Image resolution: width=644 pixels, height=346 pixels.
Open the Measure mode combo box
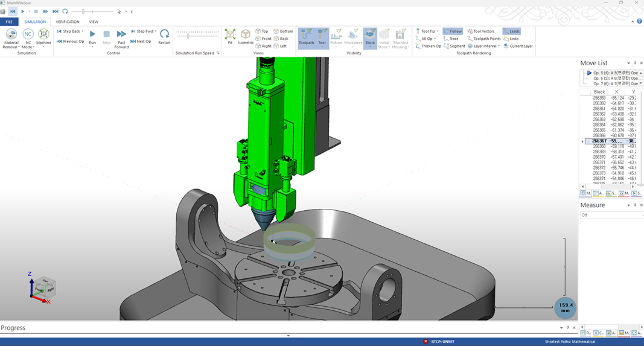610,215
